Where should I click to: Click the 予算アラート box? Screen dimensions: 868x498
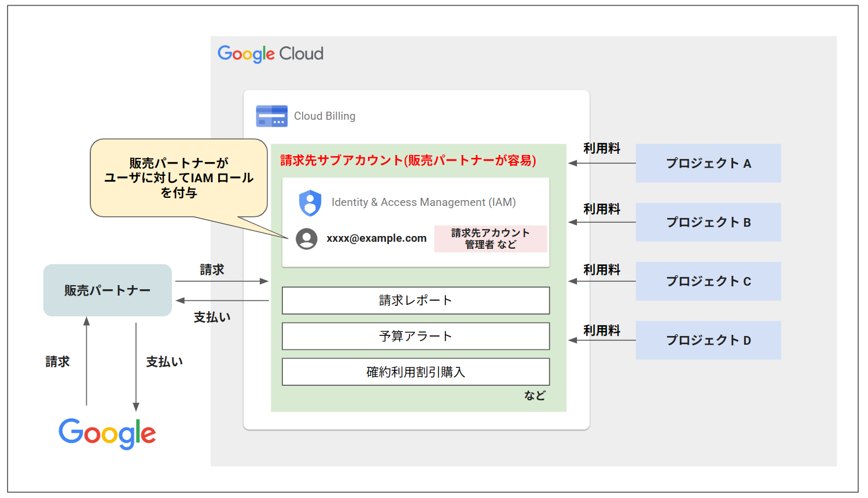pos(415,336)
